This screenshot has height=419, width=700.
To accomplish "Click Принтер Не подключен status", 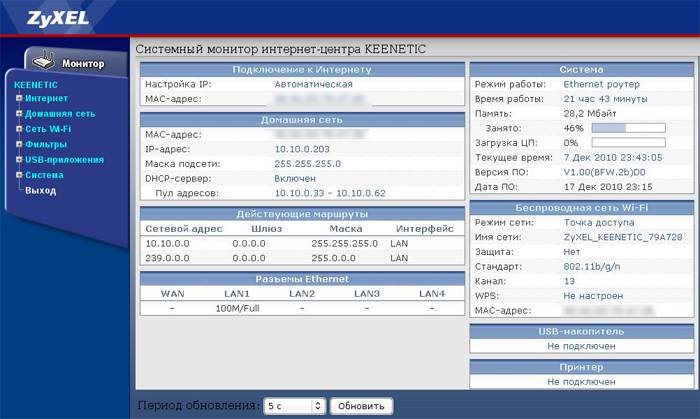I will point(581,382).
